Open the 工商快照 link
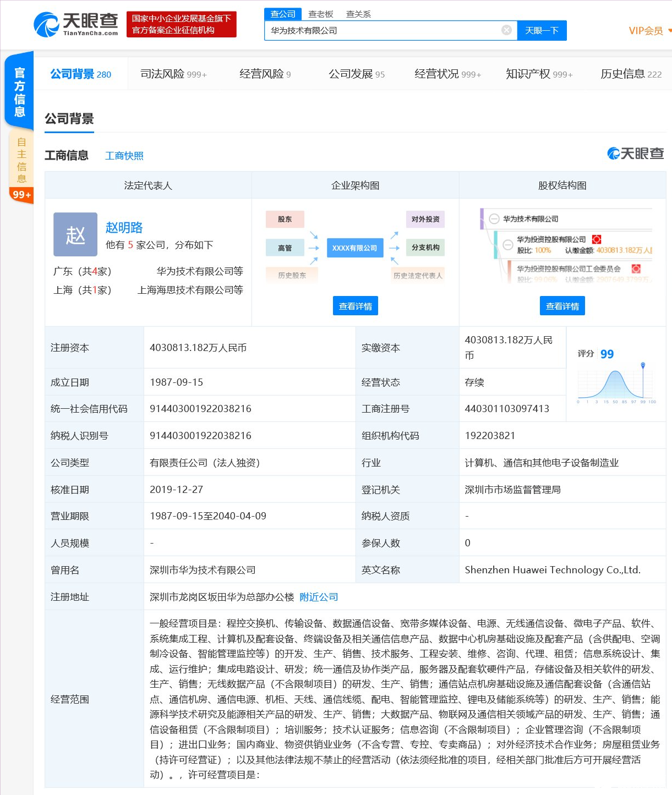672x795 pixels. tap(124, 156)
